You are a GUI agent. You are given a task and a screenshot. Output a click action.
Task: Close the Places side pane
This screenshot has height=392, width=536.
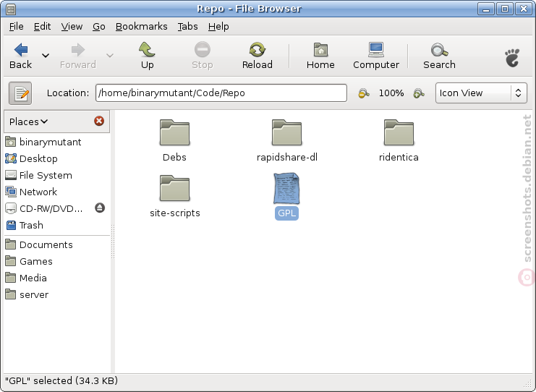click(x=99, y=121)
